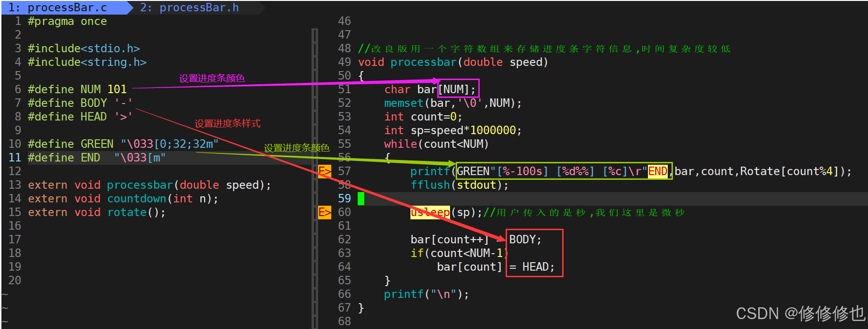868x329 pixels.
Task: Click the error marker on line 60
Action: 325,212
